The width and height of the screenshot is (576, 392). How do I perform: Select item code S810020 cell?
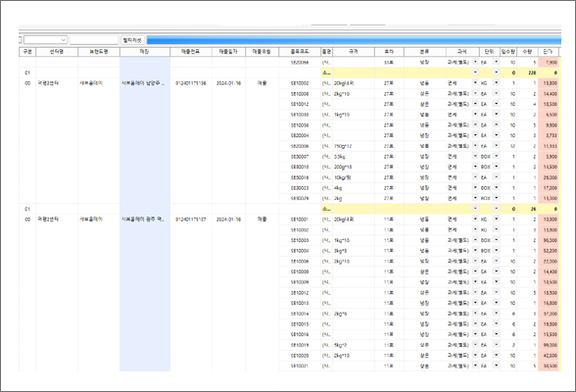click(300, 356)
